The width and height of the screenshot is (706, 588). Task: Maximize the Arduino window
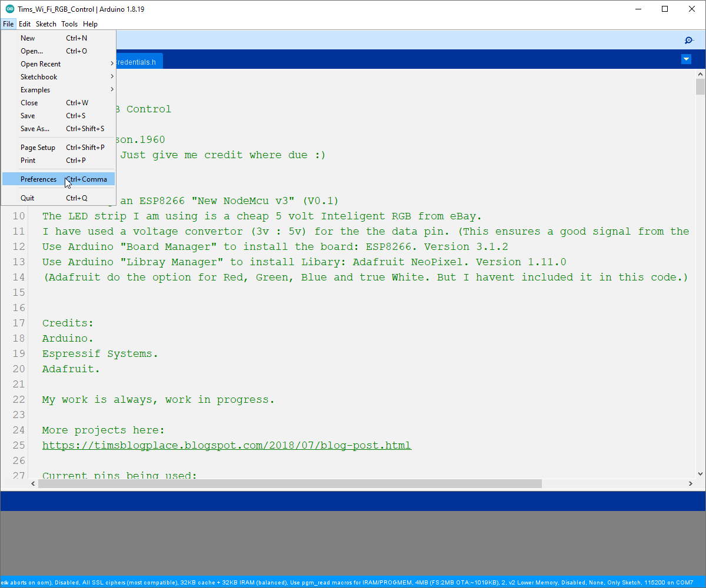pos(665,9)
